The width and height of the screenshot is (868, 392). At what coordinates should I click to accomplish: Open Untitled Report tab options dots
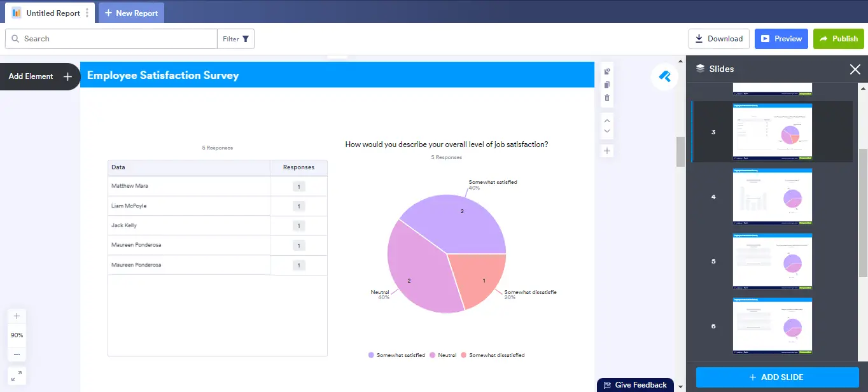[x=87, y=13]
